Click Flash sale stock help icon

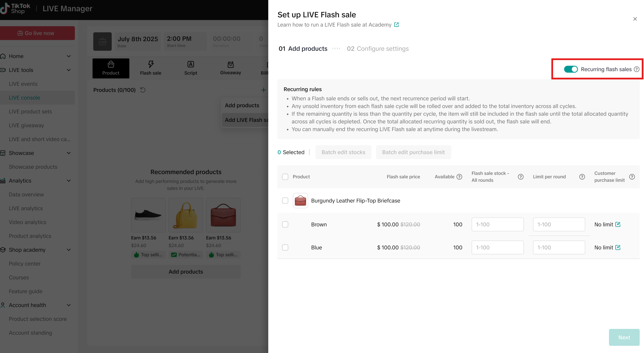[x=521, y=177]
